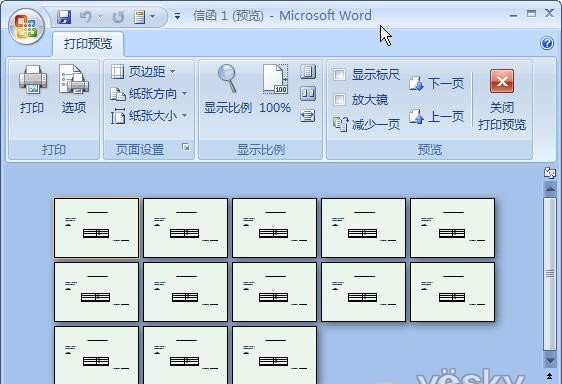Image resolution: width=562 pixels, height=384 pixels.
Task: Click the 减少一页 shrink one page button
Action: pos(366,124)
